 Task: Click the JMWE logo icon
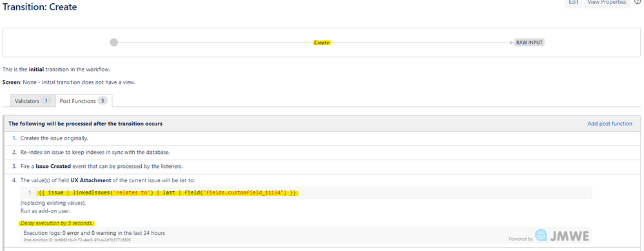click(x=541, y=236)
